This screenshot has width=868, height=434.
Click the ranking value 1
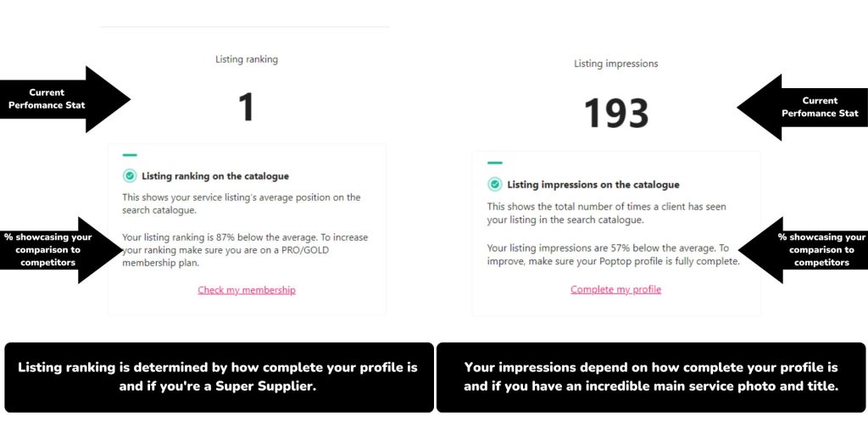click(246, 108)
